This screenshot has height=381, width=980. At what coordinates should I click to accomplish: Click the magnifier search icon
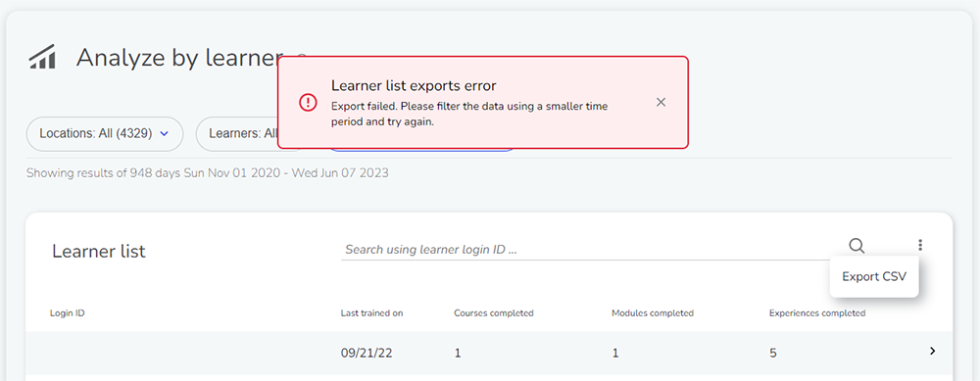(857, 246)
